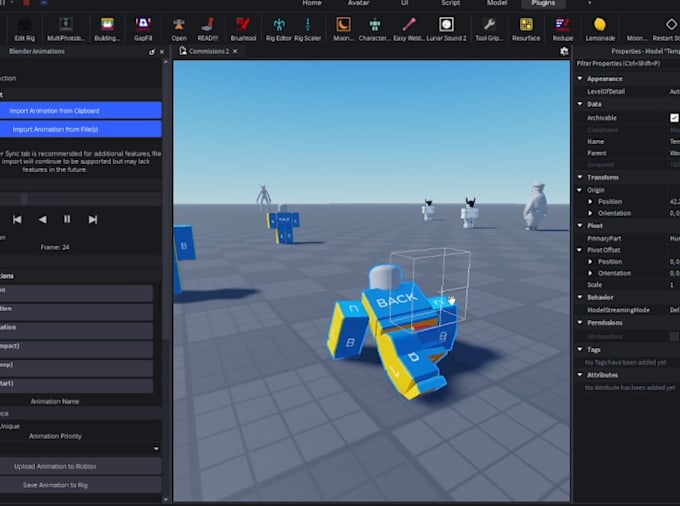Switch to the Script ribbon tab
680x506 pixels.
coord(451,3)
